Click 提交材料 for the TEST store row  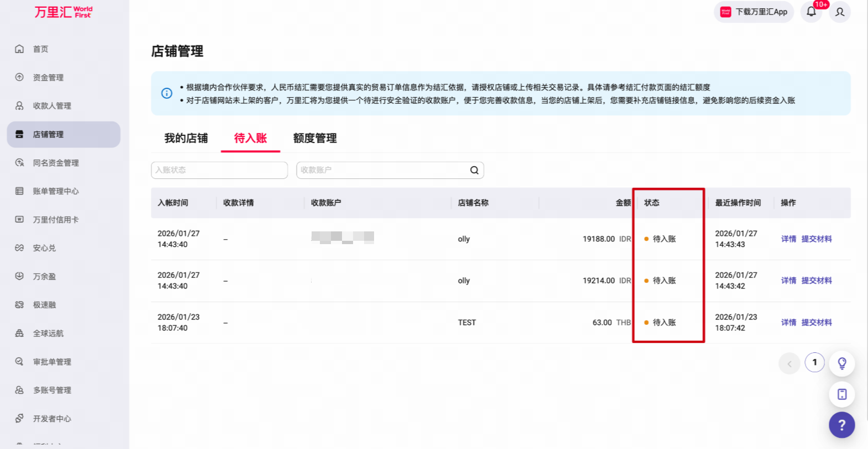817,323
